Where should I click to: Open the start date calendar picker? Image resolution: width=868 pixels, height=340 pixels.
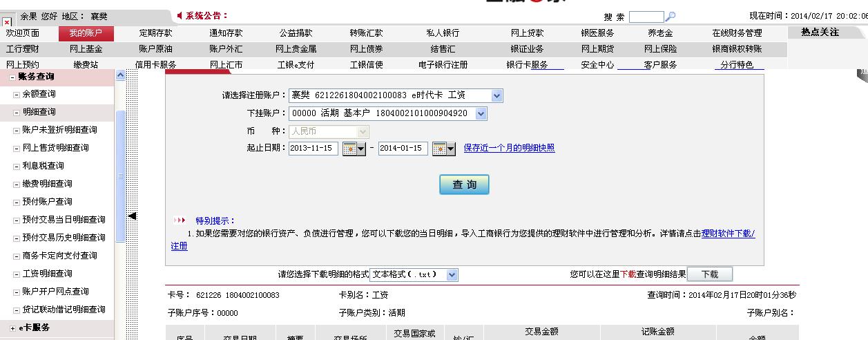click(x=354, y=149)
